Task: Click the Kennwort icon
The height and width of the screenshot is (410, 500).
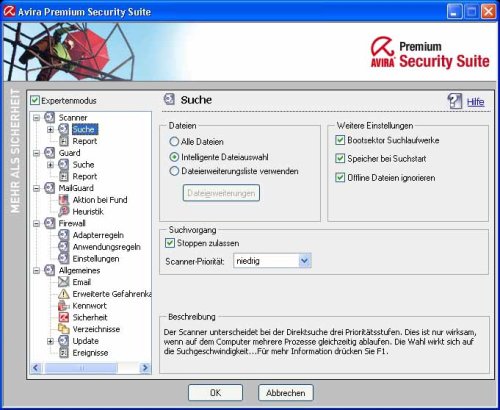Action: (63, 306)
